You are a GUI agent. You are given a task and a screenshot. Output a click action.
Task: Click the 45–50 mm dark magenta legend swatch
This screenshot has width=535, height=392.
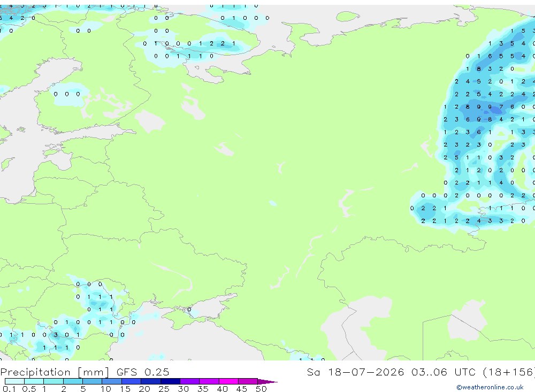[x=248, y=381]
